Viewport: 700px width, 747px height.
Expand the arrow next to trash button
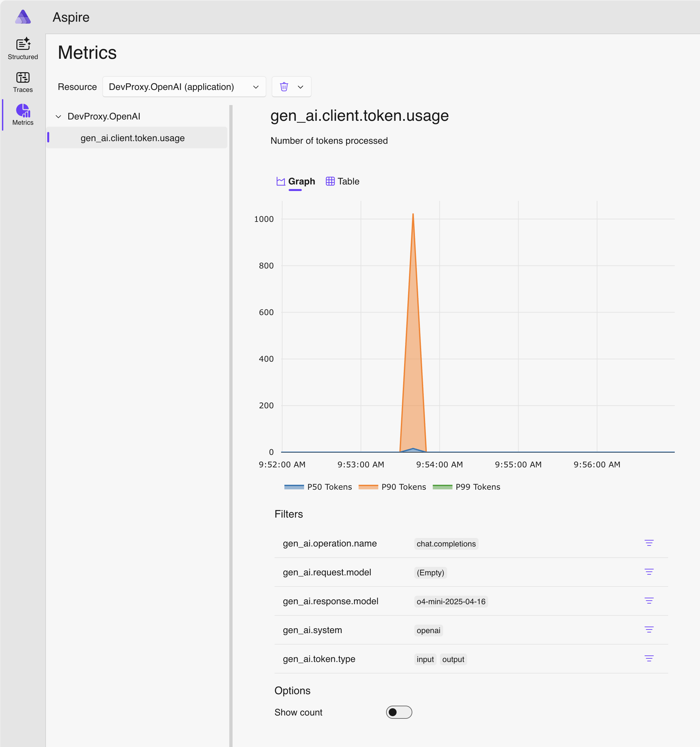300,87
